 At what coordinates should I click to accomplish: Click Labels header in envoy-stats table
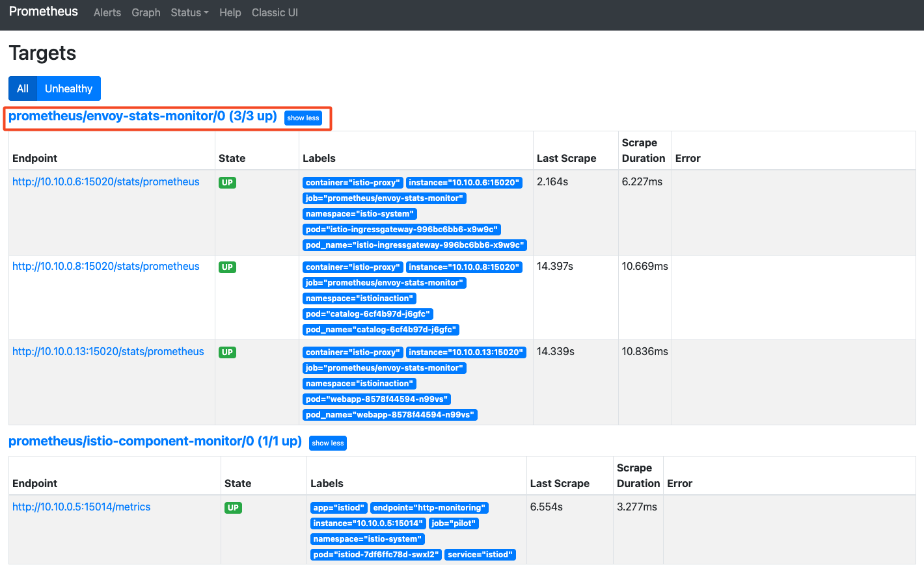click(319, 158)
